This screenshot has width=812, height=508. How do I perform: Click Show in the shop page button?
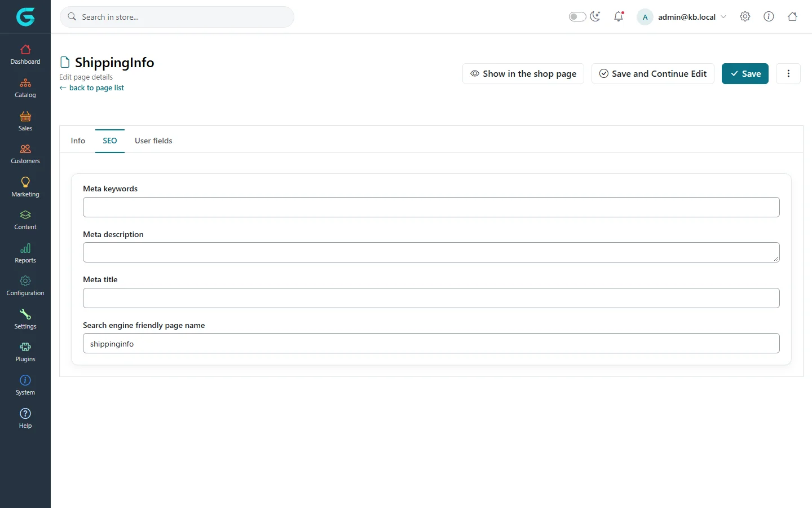523,73
